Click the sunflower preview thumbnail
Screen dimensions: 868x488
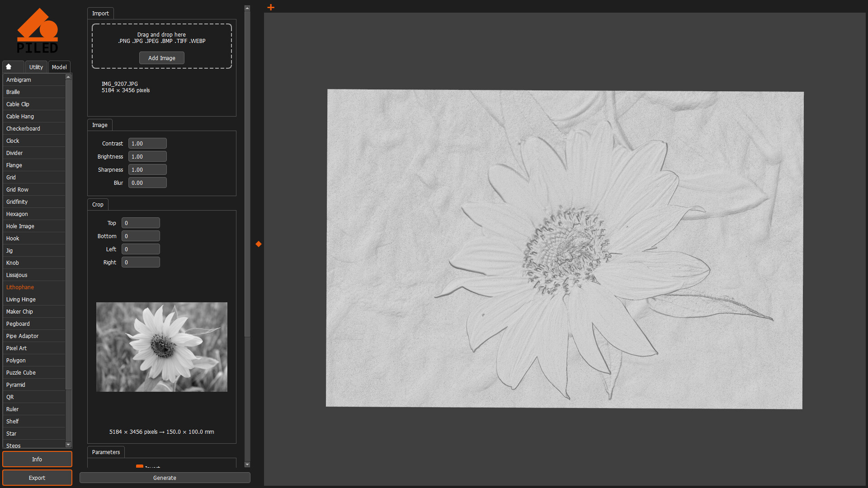click(161, 347)
